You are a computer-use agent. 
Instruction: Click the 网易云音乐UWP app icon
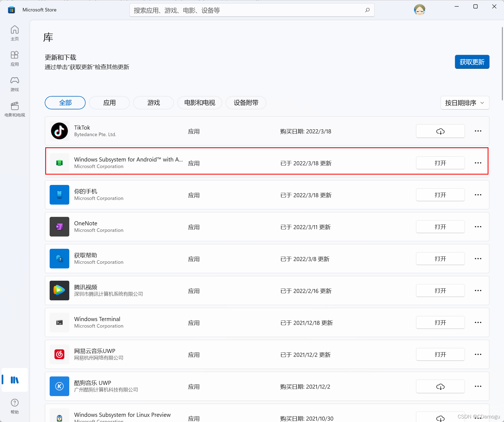[x=59, y=354]
